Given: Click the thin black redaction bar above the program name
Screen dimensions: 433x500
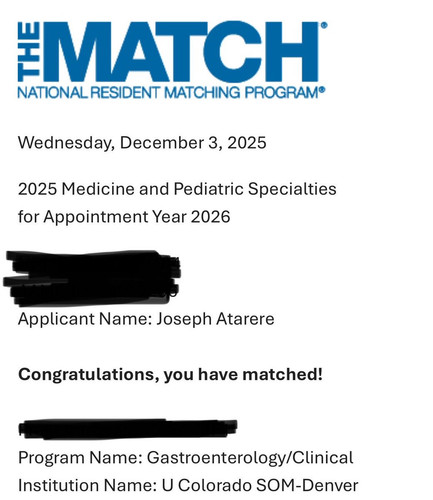Looking at the screenshot, I should (x=128, y=429).
